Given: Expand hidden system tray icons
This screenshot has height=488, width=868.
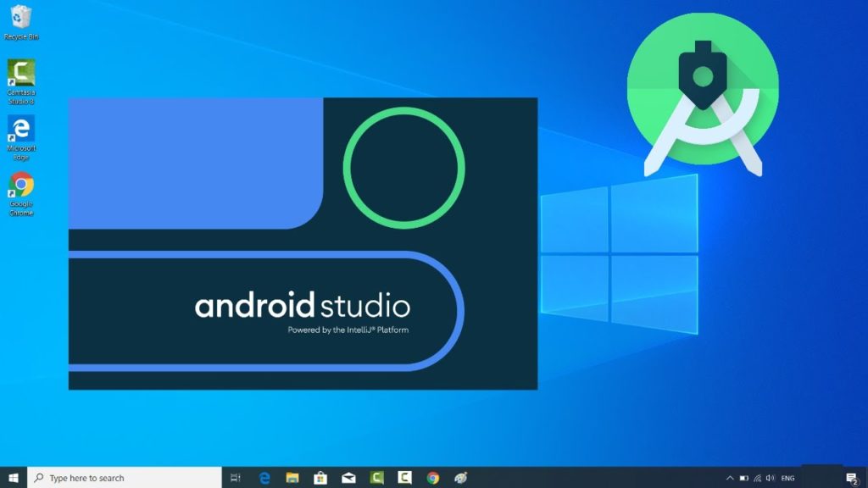Looking at the screenshot, I should point(730,477).
